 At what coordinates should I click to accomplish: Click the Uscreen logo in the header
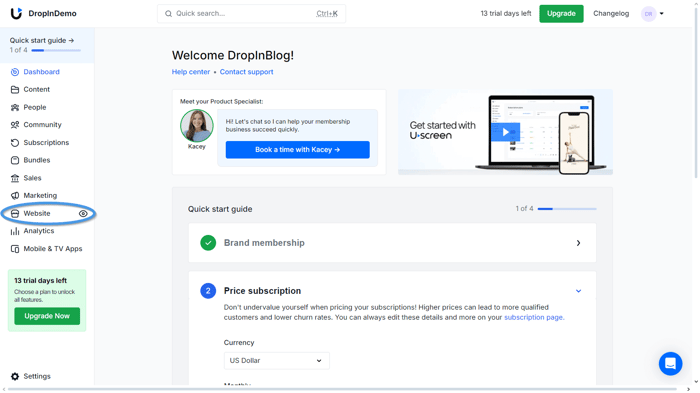click(x=16, y=13)
